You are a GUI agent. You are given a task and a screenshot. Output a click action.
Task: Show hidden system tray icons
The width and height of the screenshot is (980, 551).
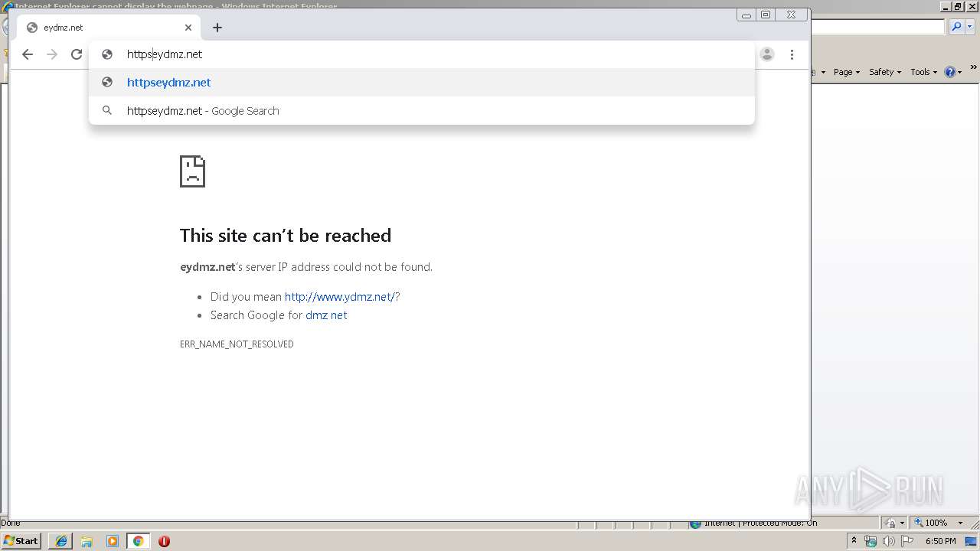854,541
